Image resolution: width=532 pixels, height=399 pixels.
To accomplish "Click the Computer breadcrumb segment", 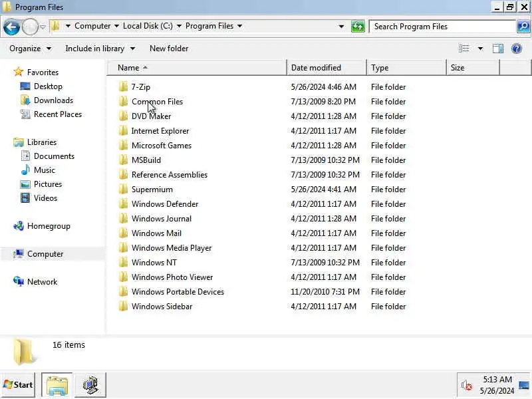I will (92, 26).
